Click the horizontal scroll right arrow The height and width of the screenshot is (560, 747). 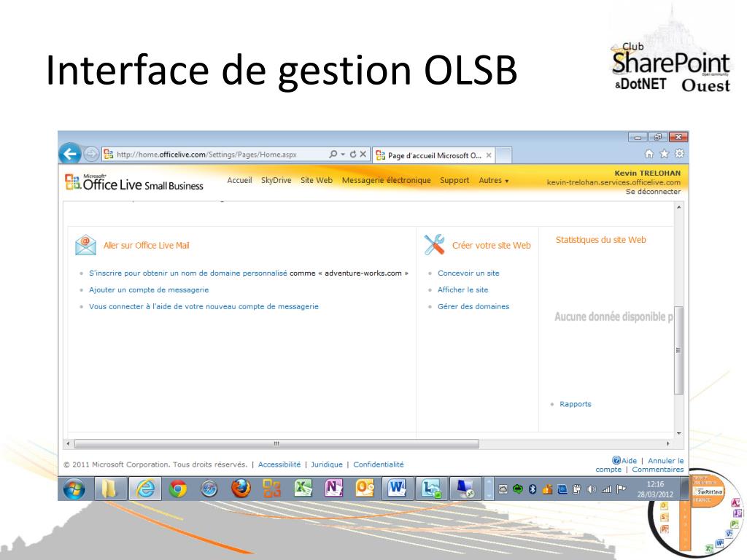coord(667,444)
